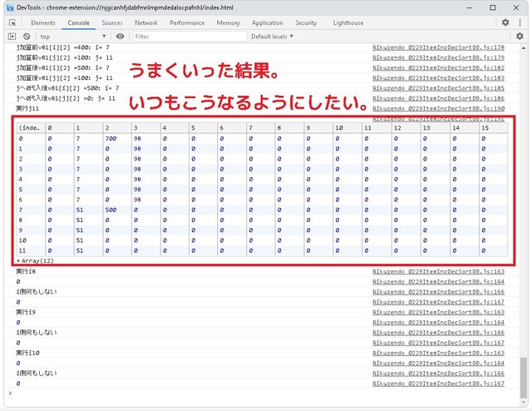The image size is (532, 411).
Task: Sort table by the (index) column header
Action: (x=31, y=128)
